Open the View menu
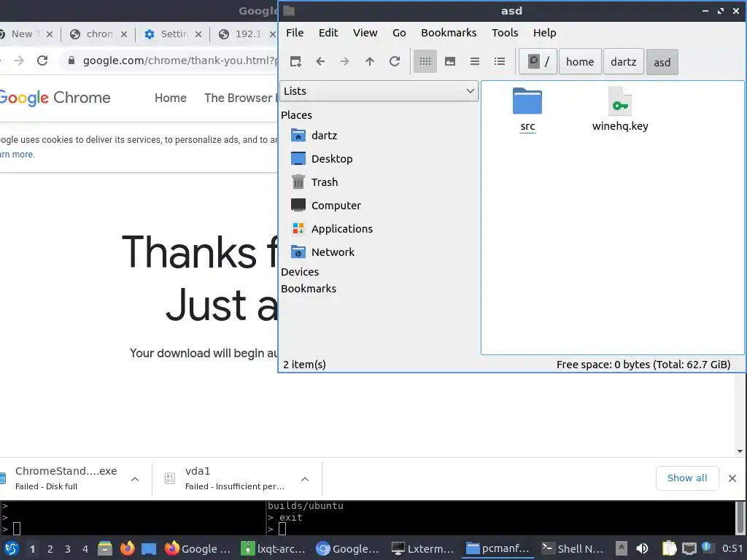Image resolution: width=747 pixels, height=560 pixels. click(365, 33)
